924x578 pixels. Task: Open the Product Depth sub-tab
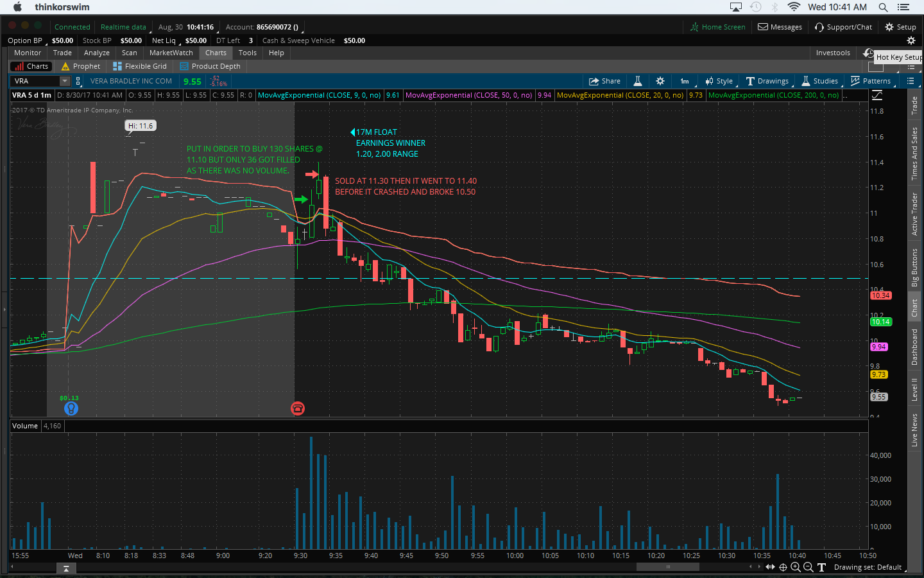(210, 66)
